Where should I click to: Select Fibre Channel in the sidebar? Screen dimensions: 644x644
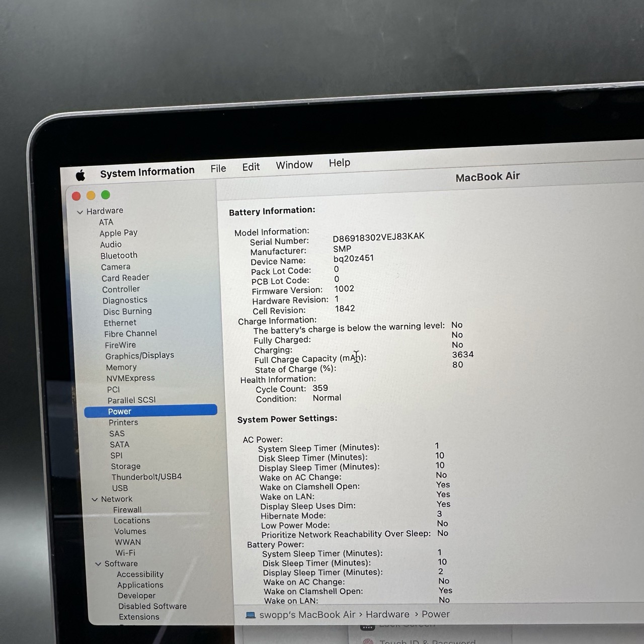click(130, 334)
